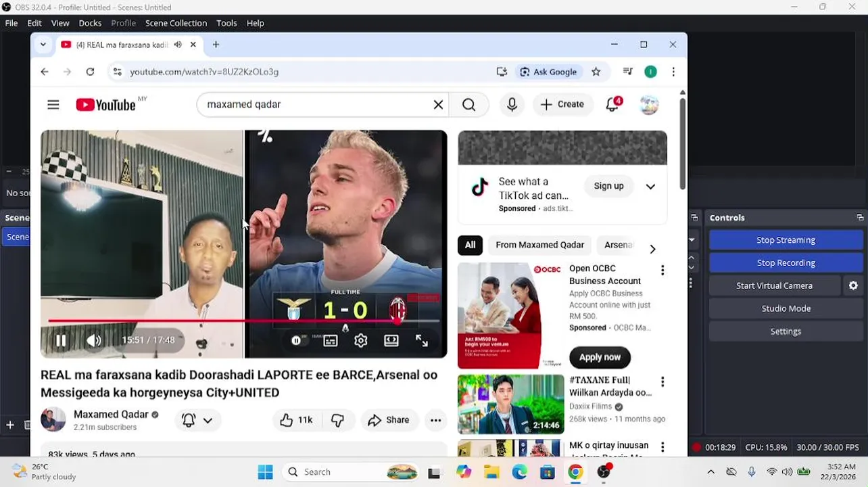Bookmark this page with star
The height and width of the screenshot is (487, 868).
[x=596, y=72]
